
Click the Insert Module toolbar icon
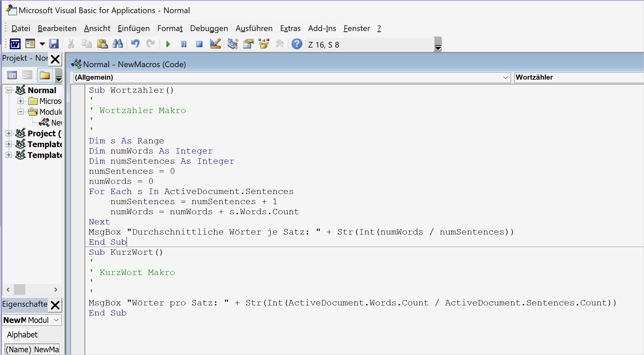point(30,44)
